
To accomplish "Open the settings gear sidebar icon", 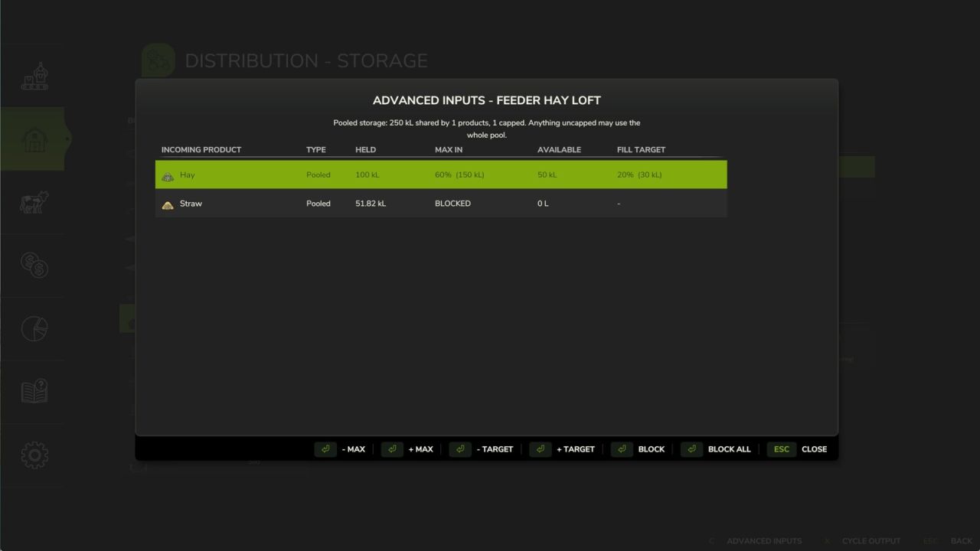I will (x=34, y=455).
